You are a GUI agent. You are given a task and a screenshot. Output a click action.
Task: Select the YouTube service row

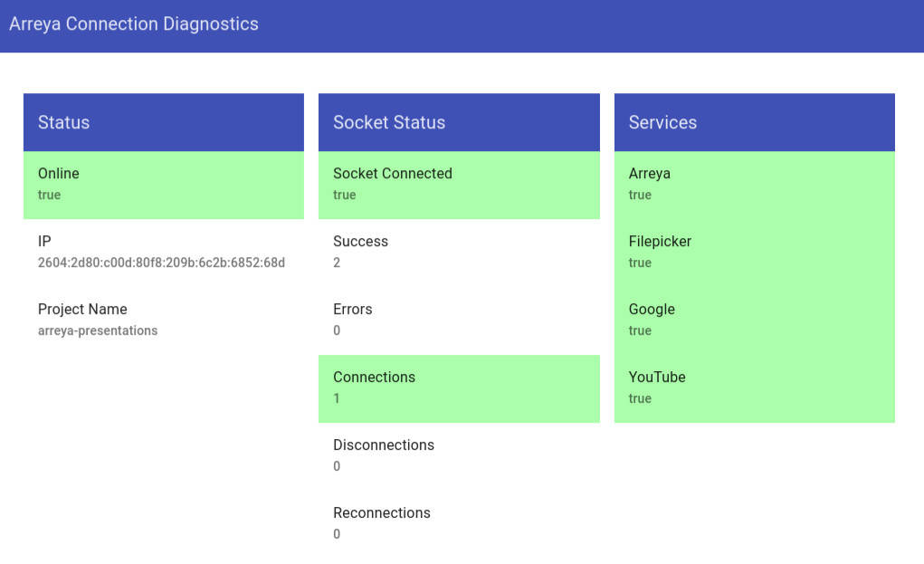[754, 388]
